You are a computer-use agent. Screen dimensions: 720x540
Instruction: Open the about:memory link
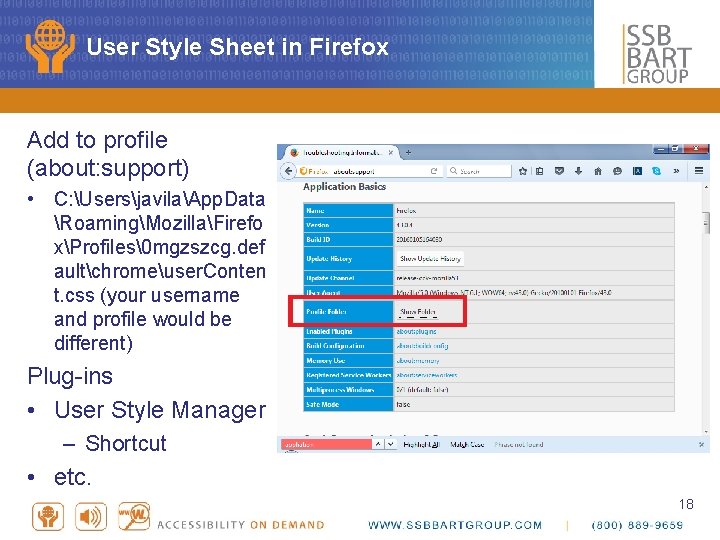[418, 360]
